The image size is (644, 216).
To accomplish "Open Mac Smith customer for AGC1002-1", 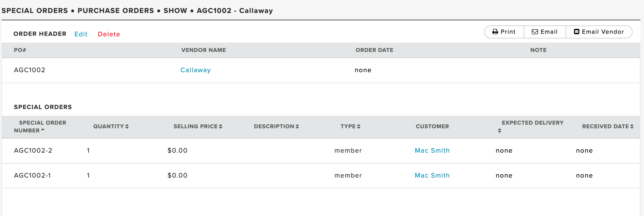I will [x=432, y=176].
